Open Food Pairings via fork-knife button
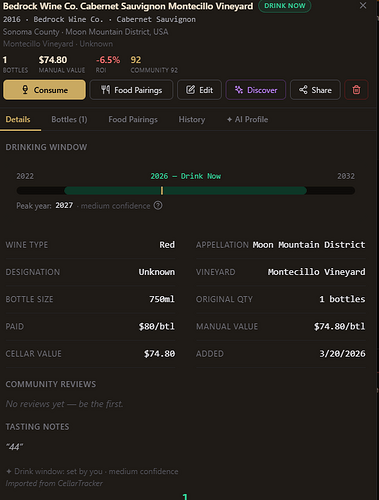Viewport: 379px width, 500px height. coord(131,90)
